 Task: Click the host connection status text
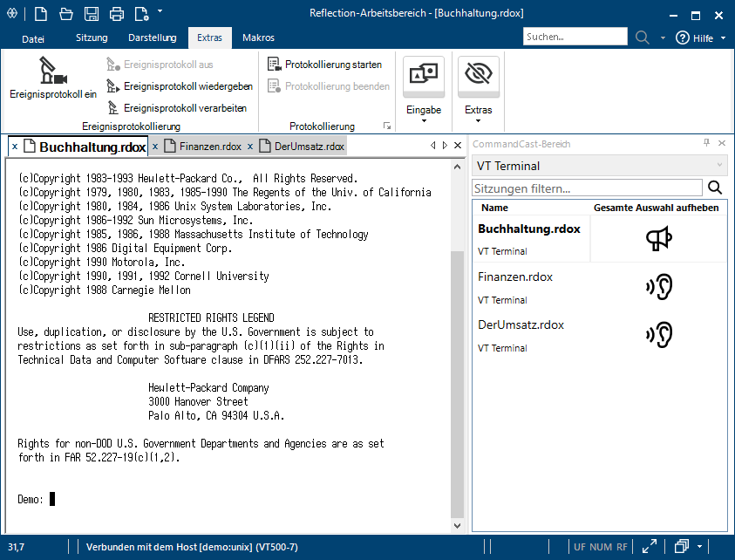tap(192, 547)
